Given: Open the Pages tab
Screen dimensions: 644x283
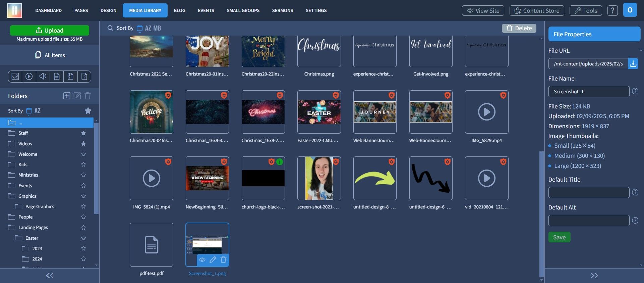Looking at the screenshot, I should pos(81,10).
